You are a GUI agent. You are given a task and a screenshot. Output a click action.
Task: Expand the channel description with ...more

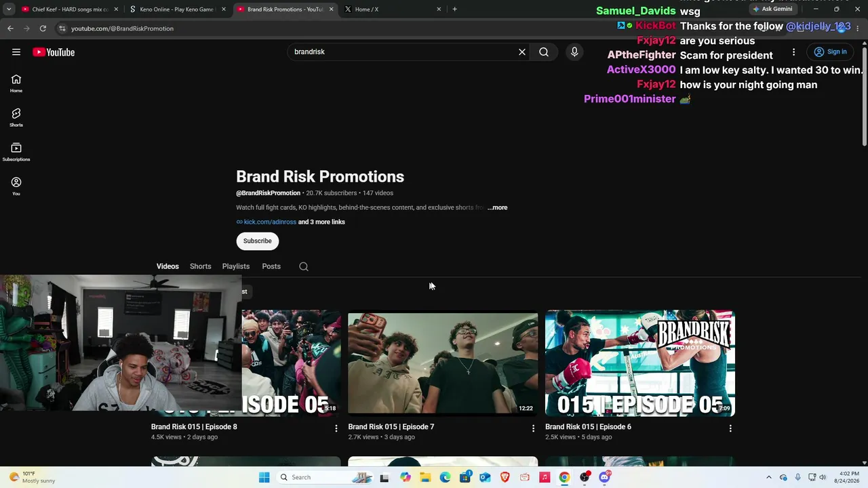pyautogui.click(x=497, y=207)
